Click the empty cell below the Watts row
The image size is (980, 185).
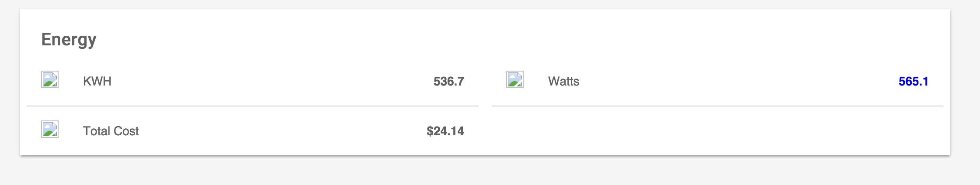(x=718, y=131)
